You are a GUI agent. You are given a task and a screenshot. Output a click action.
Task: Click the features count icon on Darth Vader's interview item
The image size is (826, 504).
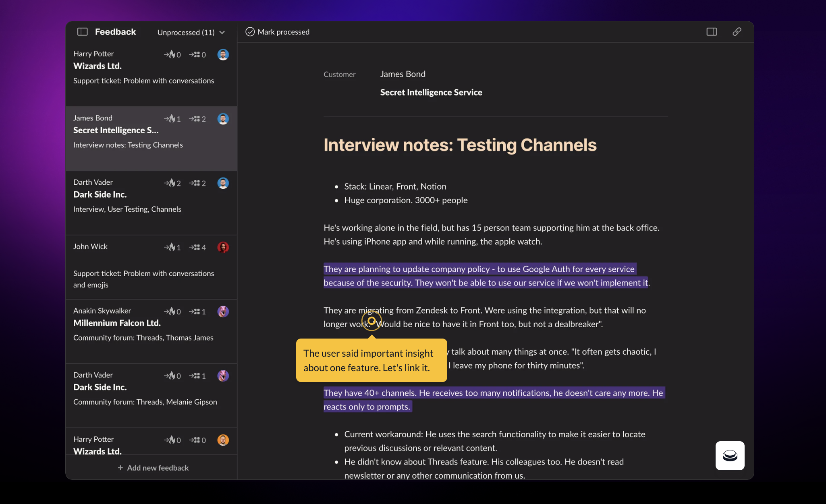tap(197, 183)
